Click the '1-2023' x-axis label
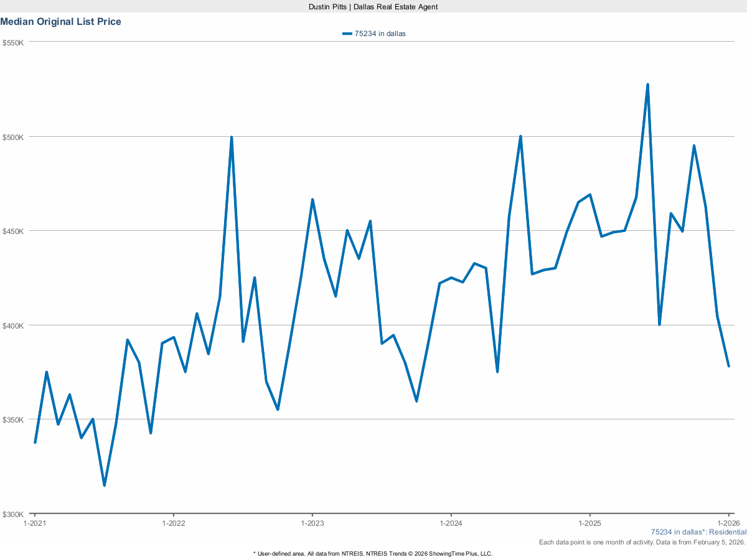Viewport: 747px width, 560px height. (x=312, y=523)
